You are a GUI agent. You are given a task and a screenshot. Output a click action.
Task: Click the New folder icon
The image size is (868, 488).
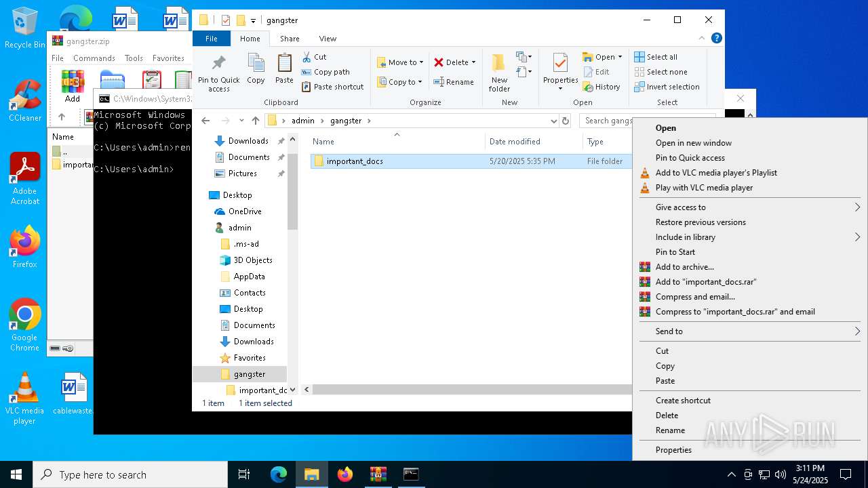(x=499, y=73)
